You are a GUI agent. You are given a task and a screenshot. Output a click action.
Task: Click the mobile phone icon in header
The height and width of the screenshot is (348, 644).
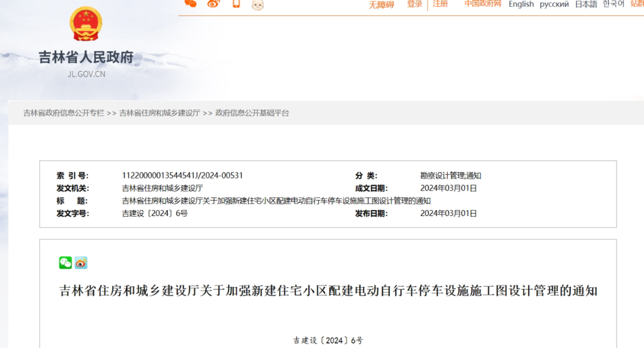click(236, 4)
